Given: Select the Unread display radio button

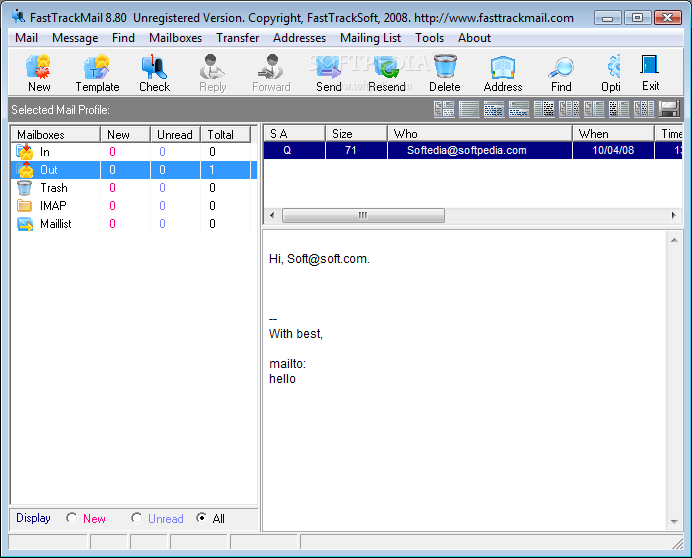Looking at the screenshot, I should [x=136, y=518].
